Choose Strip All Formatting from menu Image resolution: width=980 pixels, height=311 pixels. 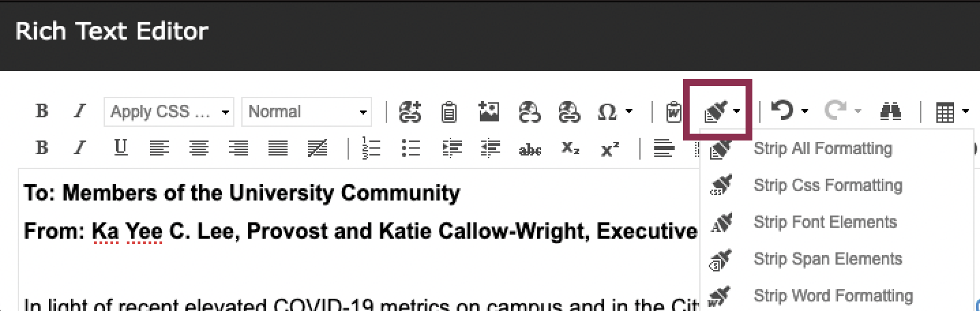click(822, 149)
